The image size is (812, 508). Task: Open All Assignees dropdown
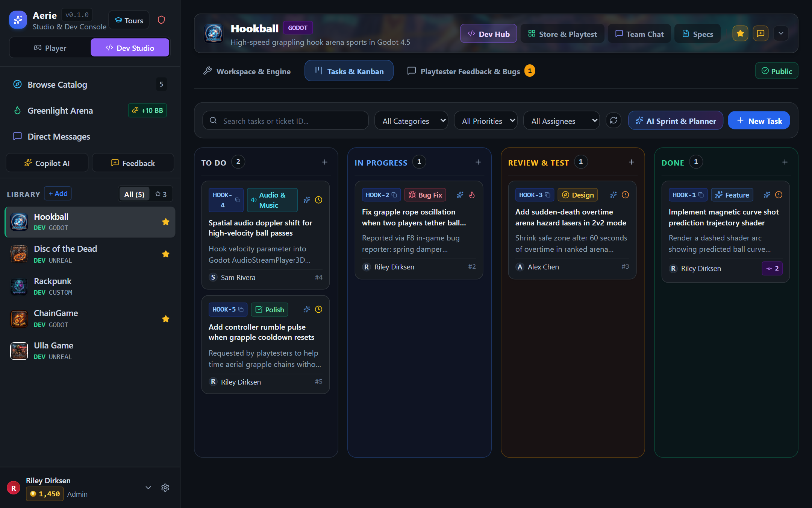(x=562, y=120)
